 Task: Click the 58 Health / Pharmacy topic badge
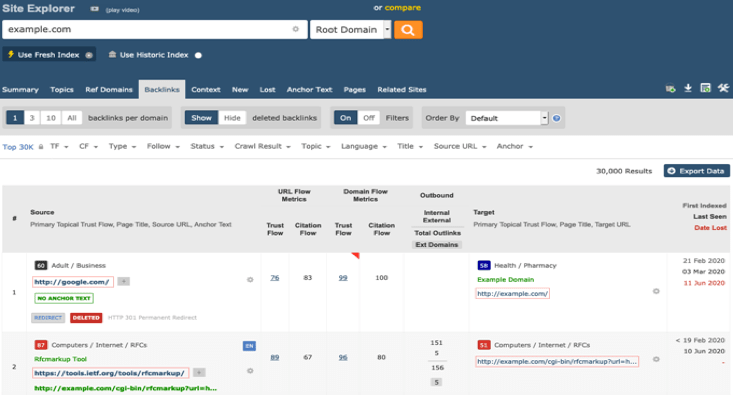pyautogui.click(x=484, y=266)
